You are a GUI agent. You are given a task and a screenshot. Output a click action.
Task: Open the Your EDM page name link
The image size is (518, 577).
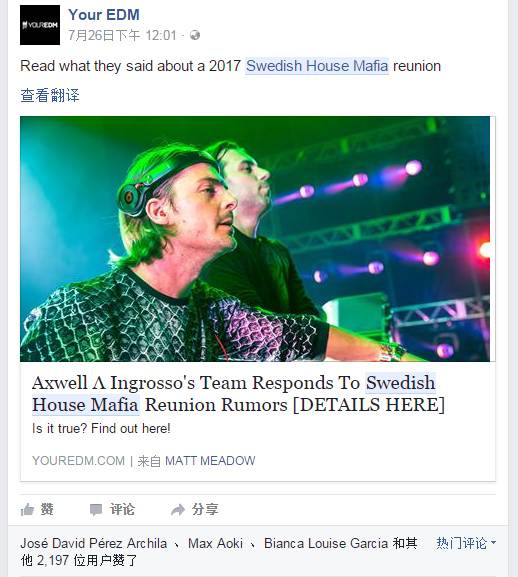click(104, 15)
